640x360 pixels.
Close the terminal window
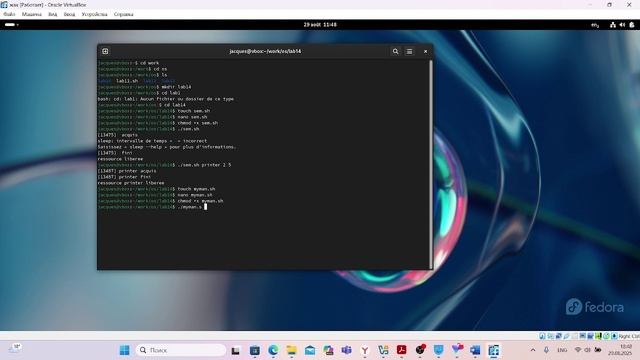point(425,51)
